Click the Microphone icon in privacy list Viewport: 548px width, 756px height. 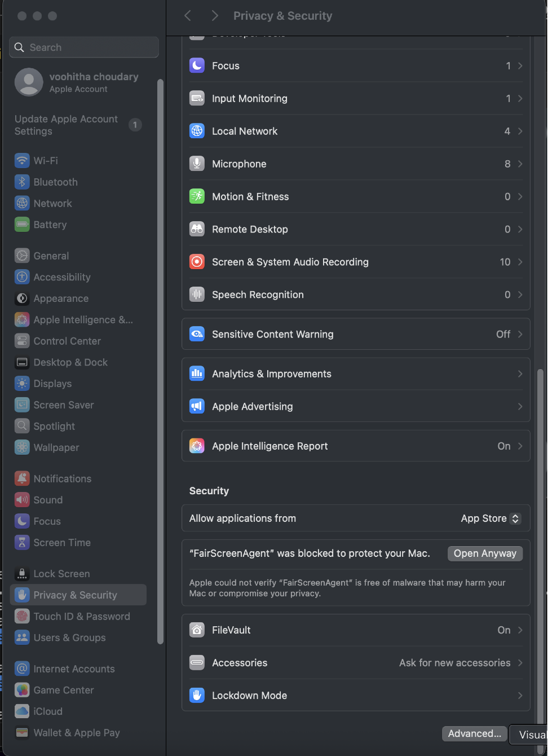tap(197, 164)
